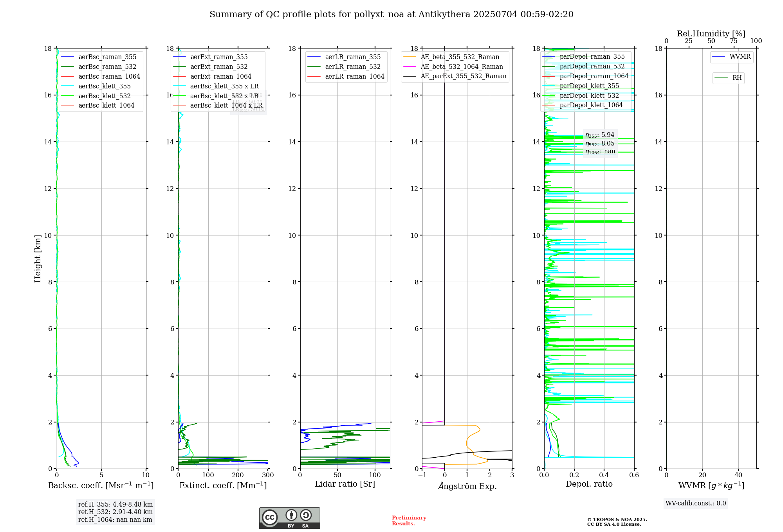This screenshot has width=783, height=532.
Task: Select legend entry aerExt_raman_1064
Action: (212, 77)
